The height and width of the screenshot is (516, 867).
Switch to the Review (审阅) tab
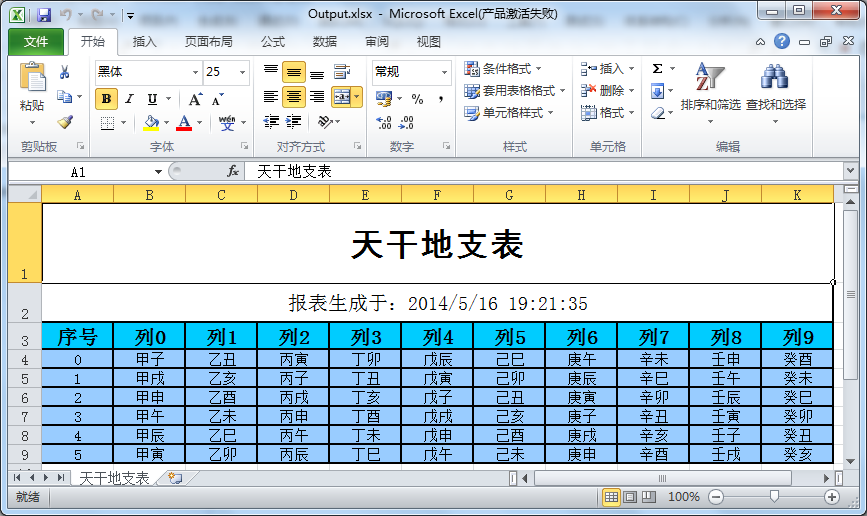377,41
